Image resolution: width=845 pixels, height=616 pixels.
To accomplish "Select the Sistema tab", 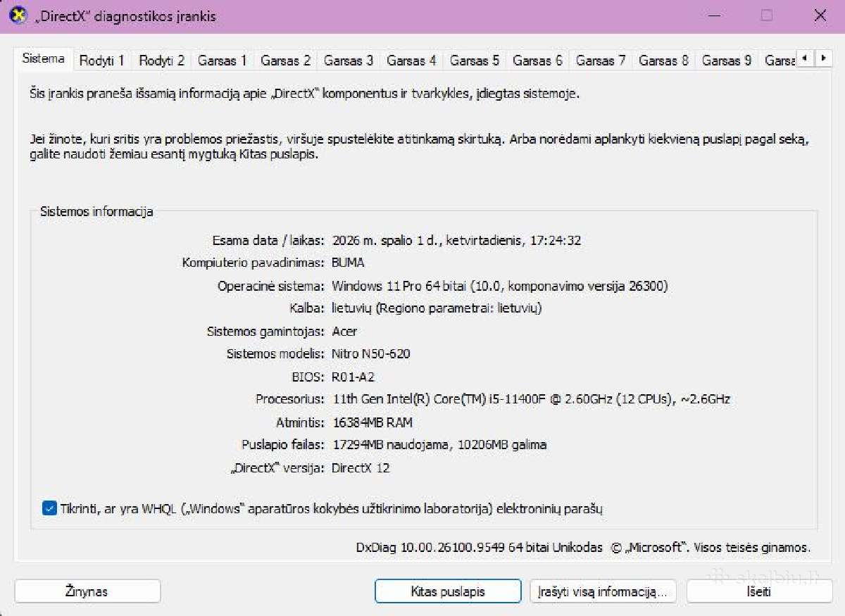I will tap(44, 59).
